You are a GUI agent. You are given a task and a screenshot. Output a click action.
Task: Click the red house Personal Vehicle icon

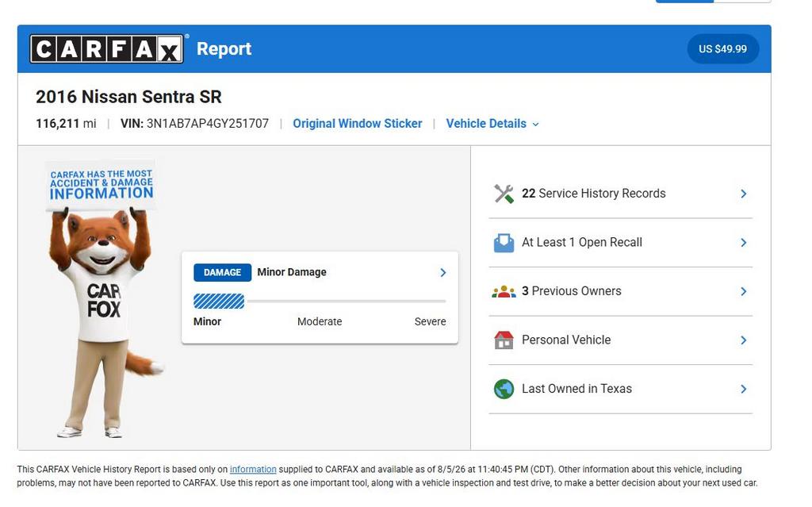(x=504, y=340)
